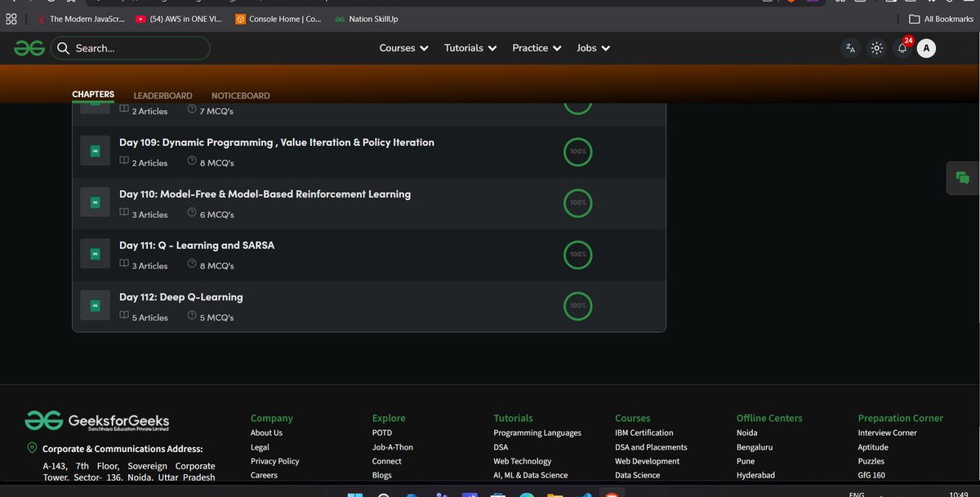
Task: Click Day 111 chapter green icon
Action: (95, 254)
